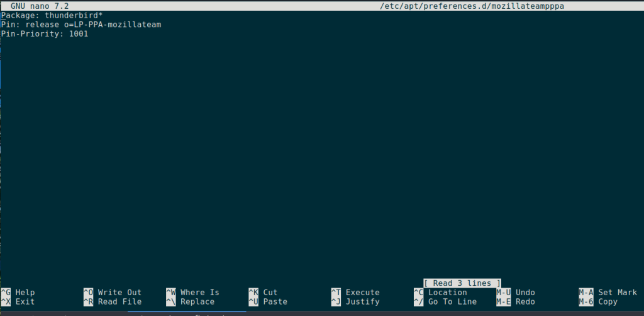Viewport: 644px width, 316px height.
Task: Place cursor on "Package: thunderbird*" line
Action: (52, 15)
